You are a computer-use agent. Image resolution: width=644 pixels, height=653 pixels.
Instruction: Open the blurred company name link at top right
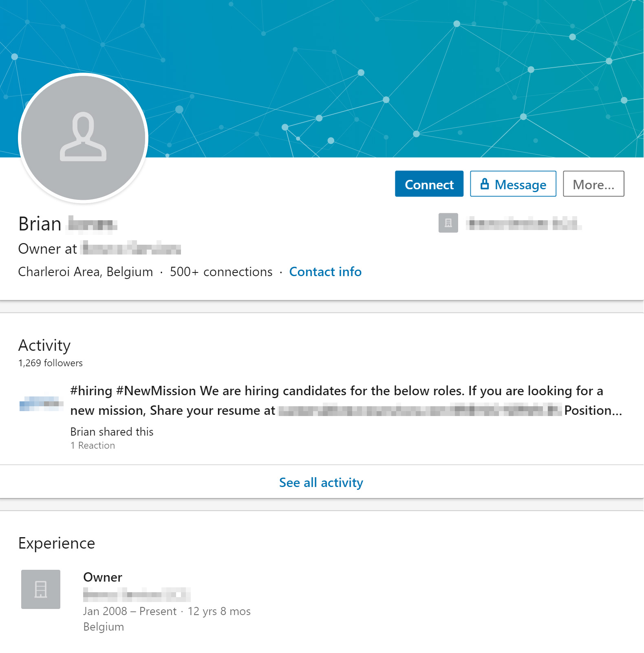tap(524, 223)
